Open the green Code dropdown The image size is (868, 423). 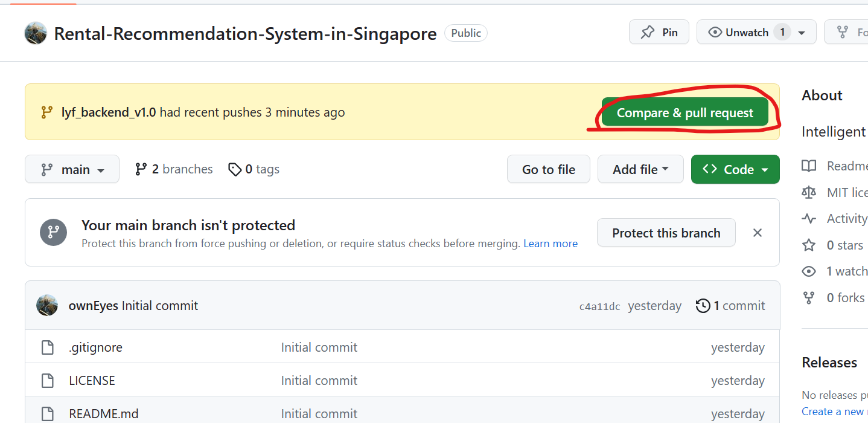[x=735, y=169]
